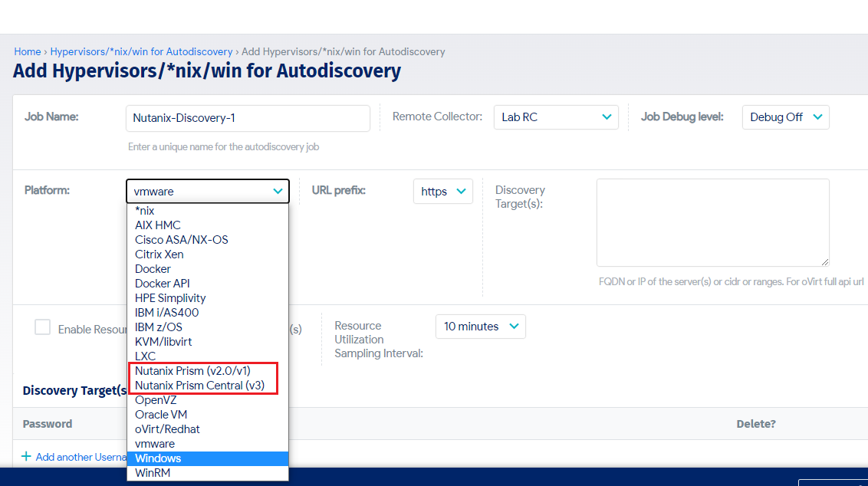The image size is (868, 486).
Task: Click the Job Name helper text
Action: click(224, 146)
